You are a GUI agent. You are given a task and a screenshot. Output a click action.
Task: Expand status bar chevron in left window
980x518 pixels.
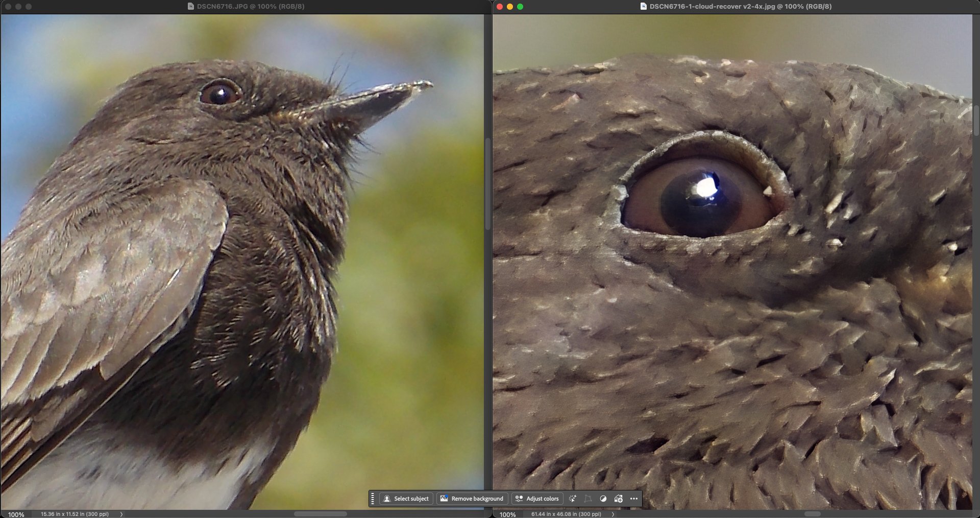[121, 514]
